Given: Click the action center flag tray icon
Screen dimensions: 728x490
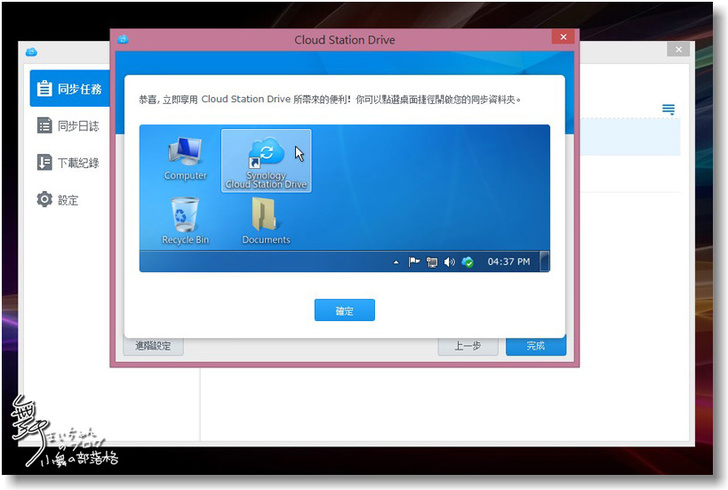Looking at the screenshot, I should pyautogui.click(x=414, y=262).
